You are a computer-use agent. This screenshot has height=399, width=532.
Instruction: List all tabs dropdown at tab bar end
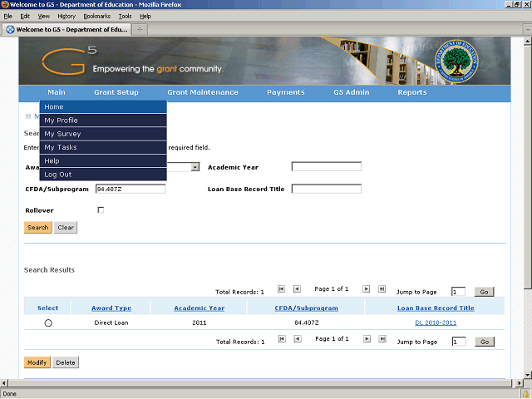528,30
